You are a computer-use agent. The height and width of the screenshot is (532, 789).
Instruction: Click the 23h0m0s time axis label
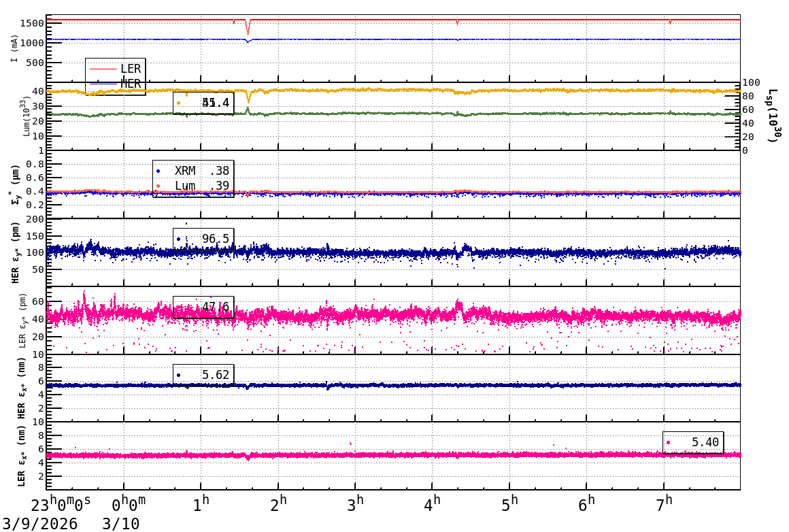click(61, 504)
